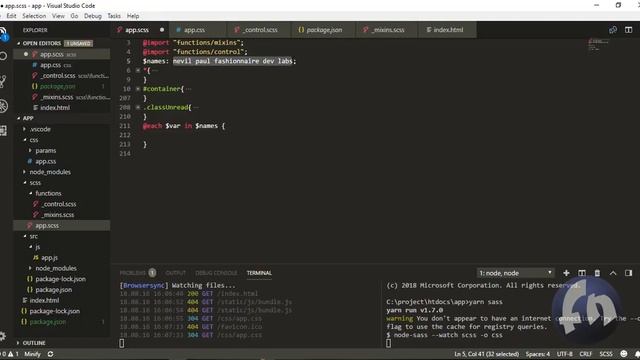Switch to the package.json editor tab

(324, 30)
